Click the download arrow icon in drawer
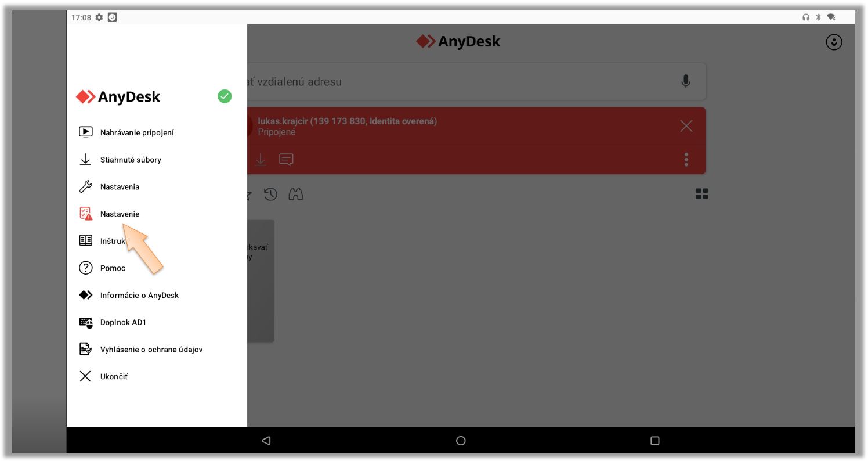The width and height of the screenshot is (868, 461). [x=85, y=160]
